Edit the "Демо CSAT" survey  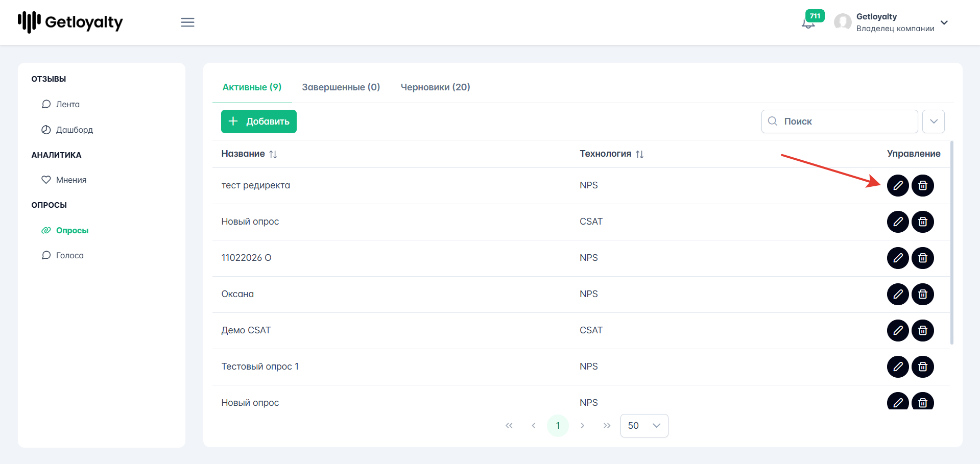898,330
